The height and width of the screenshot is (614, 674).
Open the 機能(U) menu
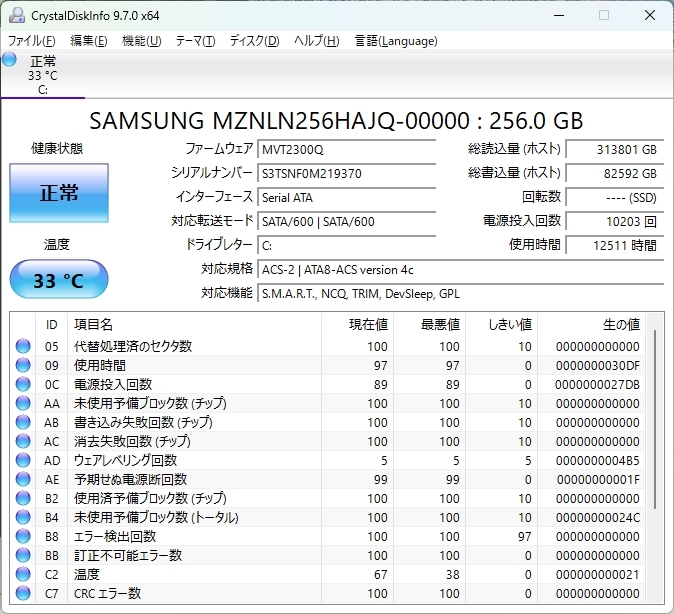(x=141, y=41)
